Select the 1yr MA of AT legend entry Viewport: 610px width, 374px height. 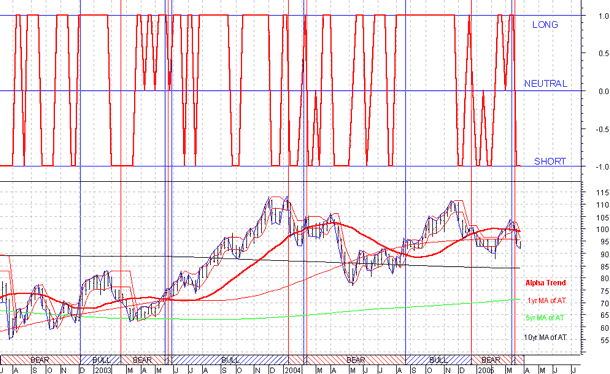click(547, 300)
